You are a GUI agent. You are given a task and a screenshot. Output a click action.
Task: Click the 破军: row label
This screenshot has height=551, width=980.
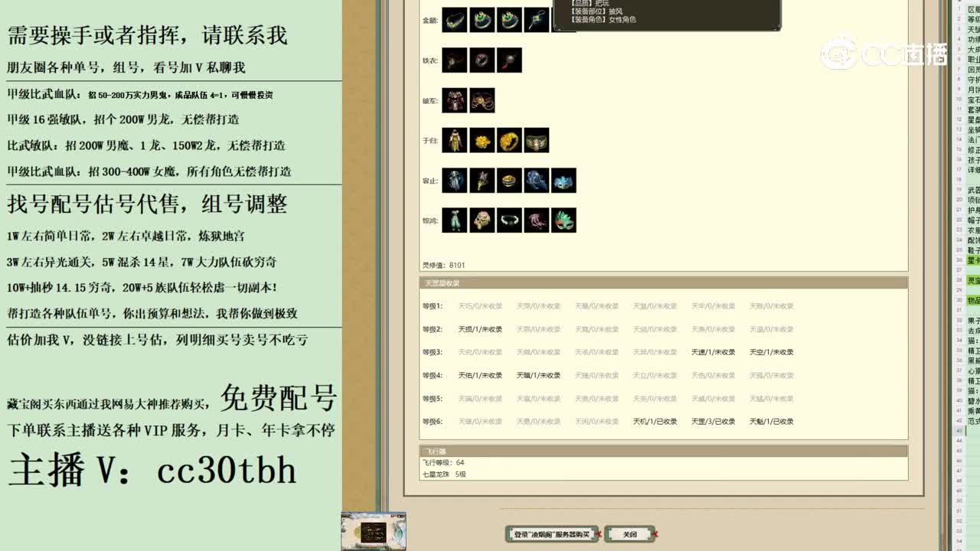(430, 101)
